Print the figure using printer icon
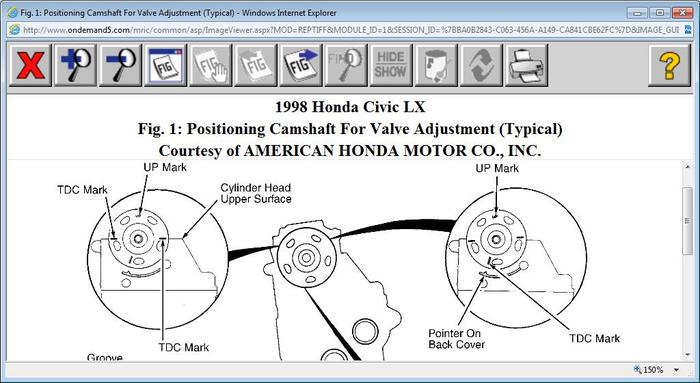This screenshot has height=383, width=700. pos(527,65)
